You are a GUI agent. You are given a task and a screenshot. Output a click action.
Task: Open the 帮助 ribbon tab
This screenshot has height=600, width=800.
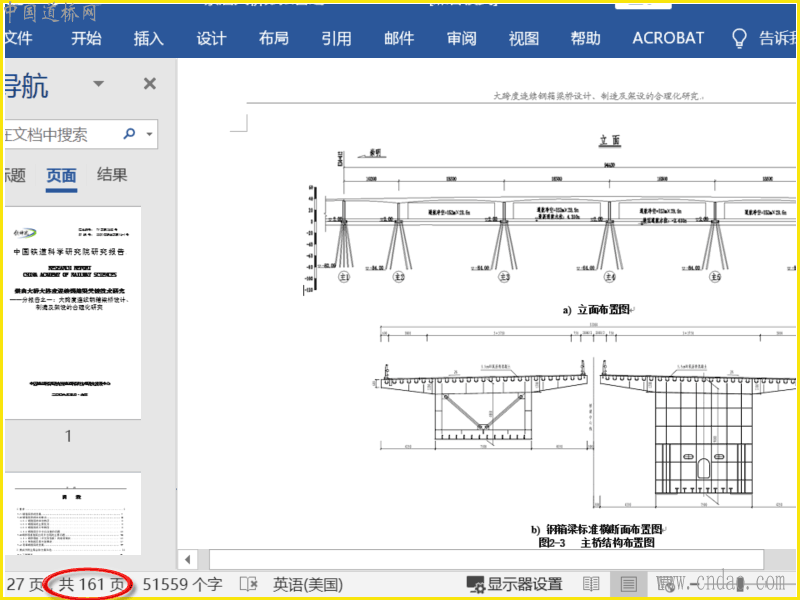[x=586, y=38]
